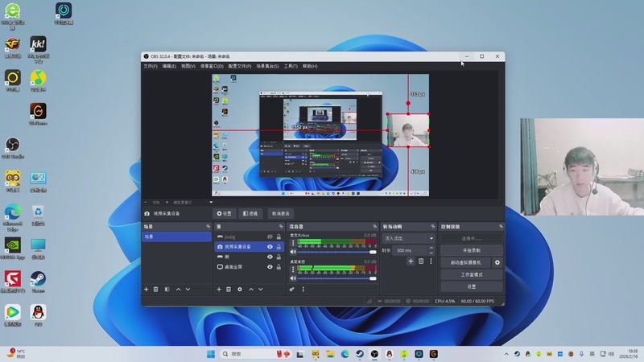Click the 滤镜 filters button

pos(250,214)
